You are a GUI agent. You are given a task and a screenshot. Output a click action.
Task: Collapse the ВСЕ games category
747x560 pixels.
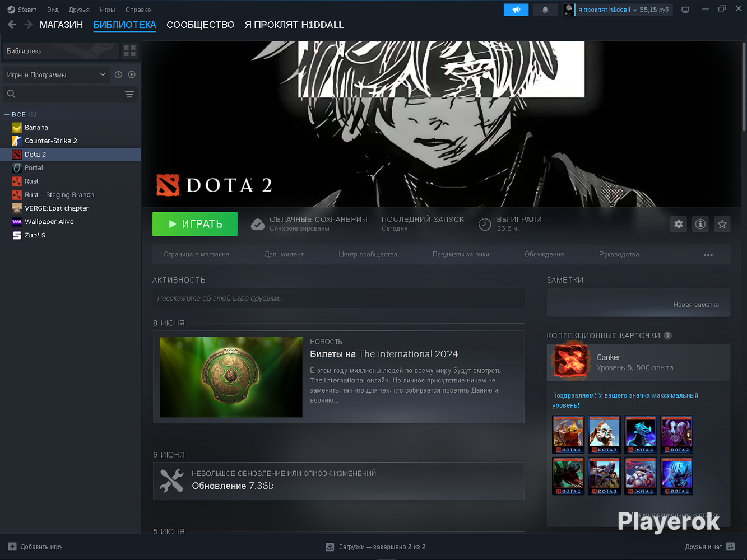click(x=7, y=114)
